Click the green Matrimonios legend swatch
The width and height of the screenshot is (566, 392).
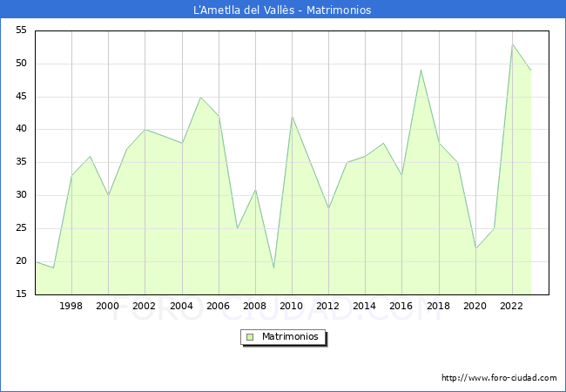pos(250,337)
